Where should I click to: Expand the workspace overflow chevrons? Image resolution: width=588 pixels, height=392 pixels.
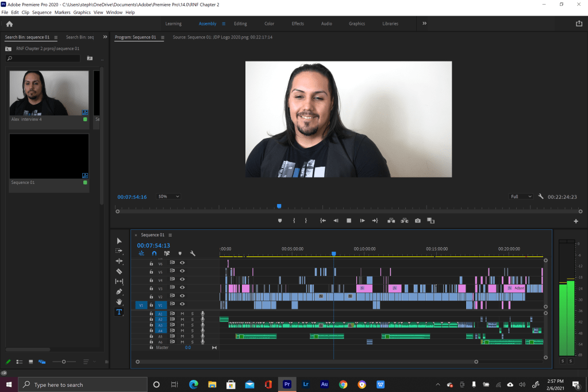pyautogui.click(x=424, y=24)
